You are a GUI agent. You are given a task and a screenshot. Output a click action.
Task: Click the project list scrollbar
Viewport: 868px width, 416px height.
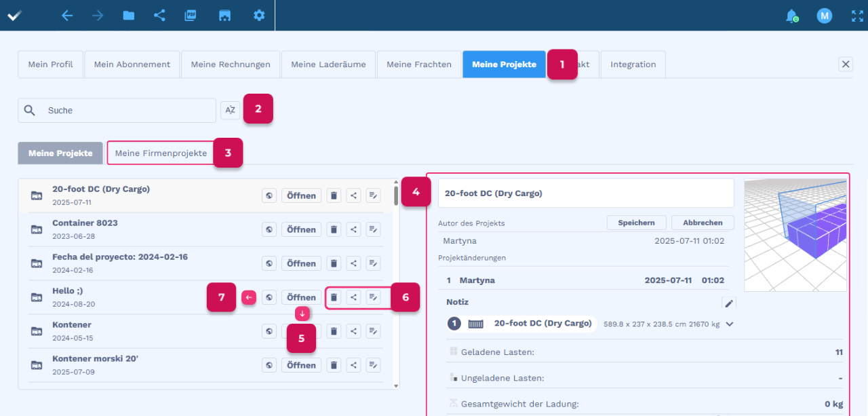point(396,197)
